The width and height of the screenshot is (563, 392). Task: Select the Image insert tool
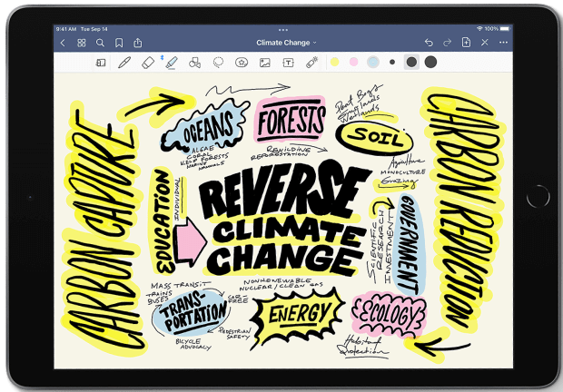264,63
